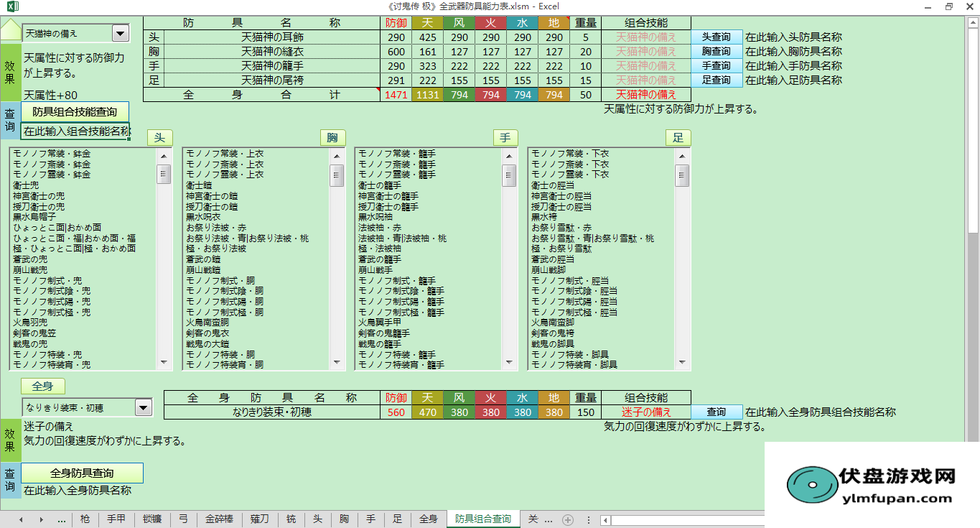Switch to the 锁镰 sheet tab

click(151, 519)
